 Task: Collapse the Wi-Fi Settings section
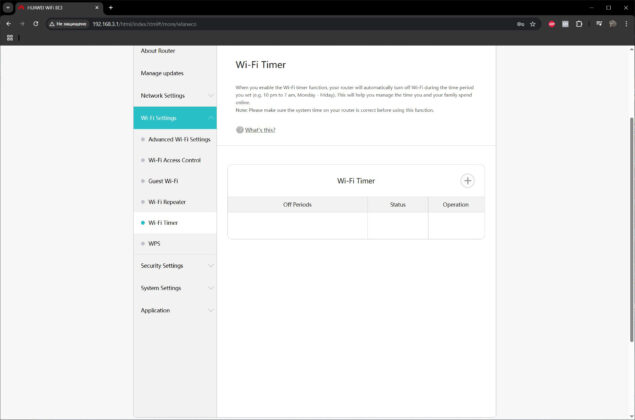click(x=175, y=118)
